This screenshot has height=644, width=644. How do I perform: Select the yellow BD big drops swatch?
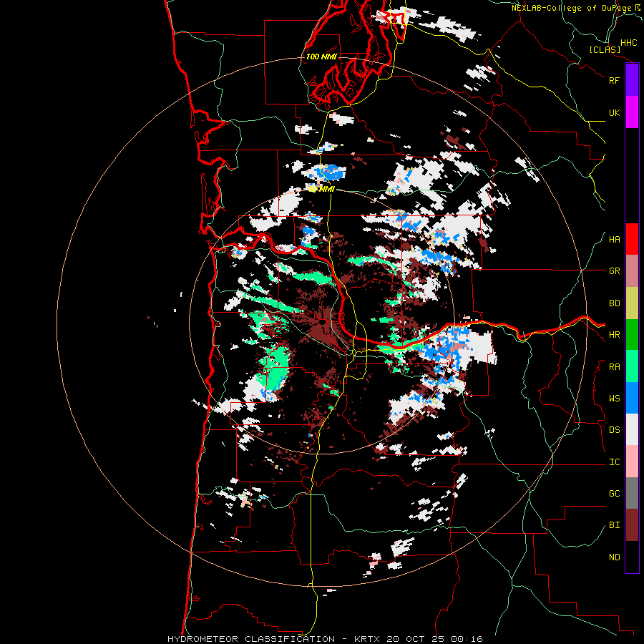coord(632,303)
